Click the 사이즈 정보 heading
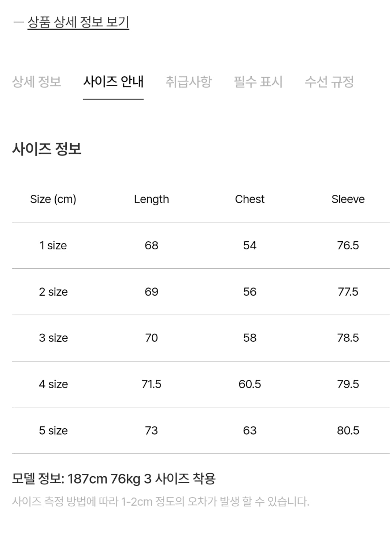The height and width of the screenshot is (550, 392). coord(47,149)
